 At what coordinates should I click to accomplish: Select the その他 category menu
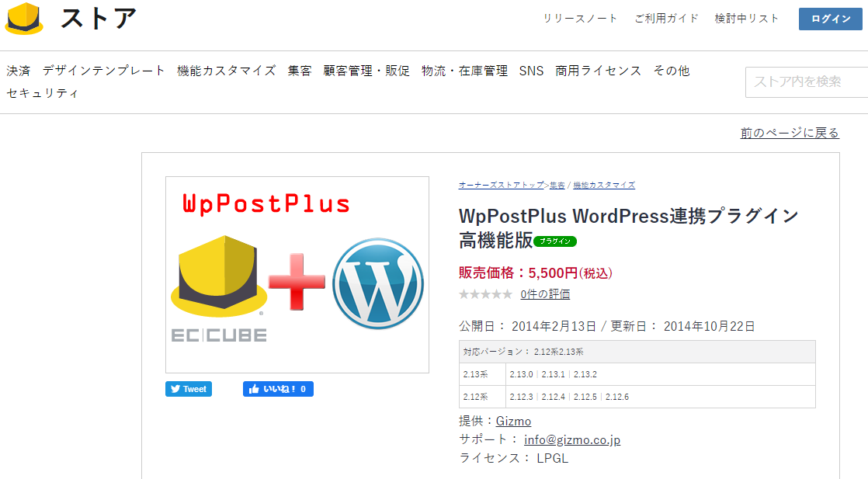(x=672, y=71)
